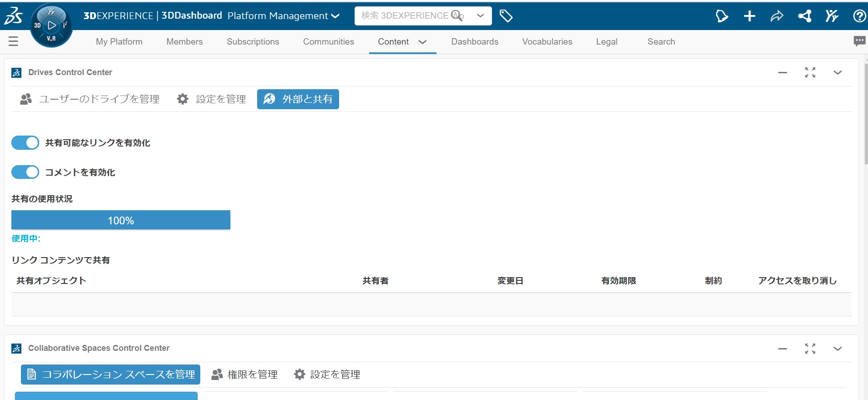Open the 3DEXPERIENCE compass
Viewport: 868px width, 400px height.
51,25
